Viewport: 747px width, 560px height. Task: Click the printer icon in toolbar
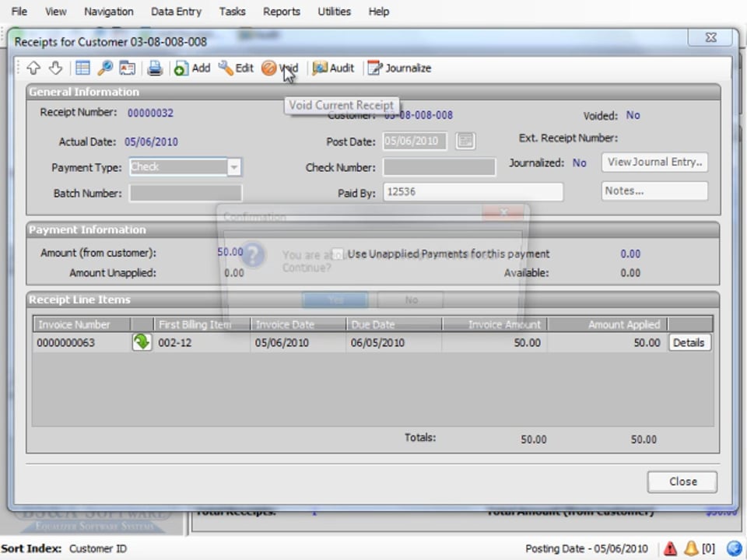click(x=155, y=68)
